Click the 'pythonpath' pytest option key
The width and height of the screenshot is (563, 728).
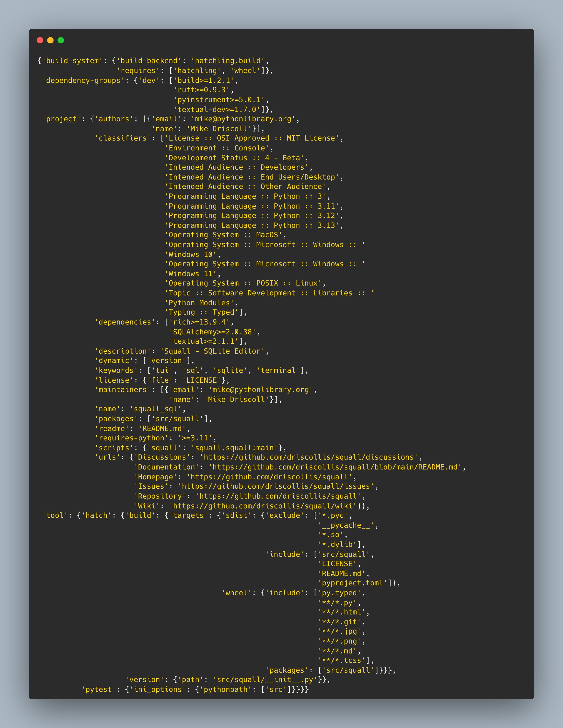pyautogui.click(x=225, y=689)
